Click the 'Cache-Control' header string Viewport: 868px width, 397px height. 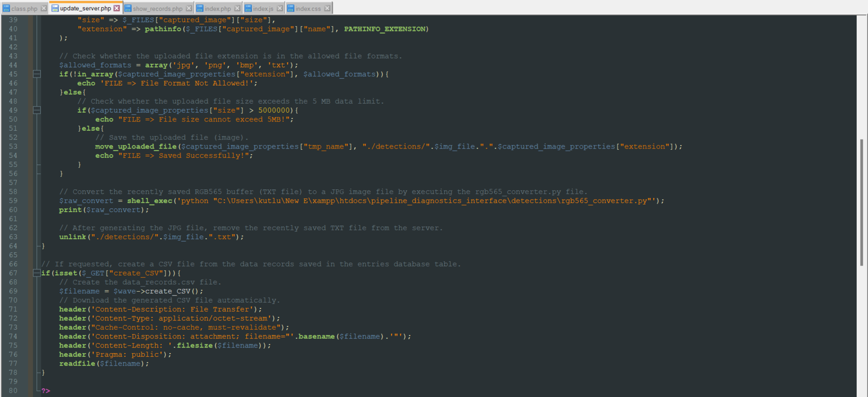186,327
